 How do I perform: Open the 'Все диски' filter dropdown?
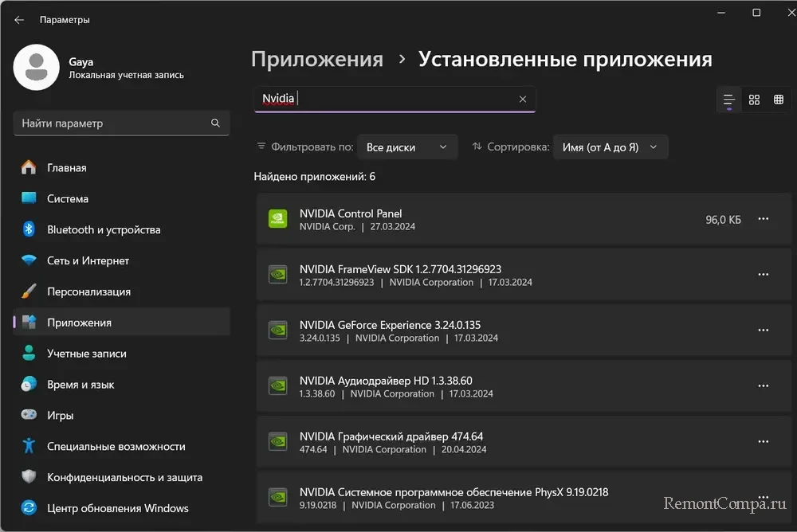click(x=407, y=147)
